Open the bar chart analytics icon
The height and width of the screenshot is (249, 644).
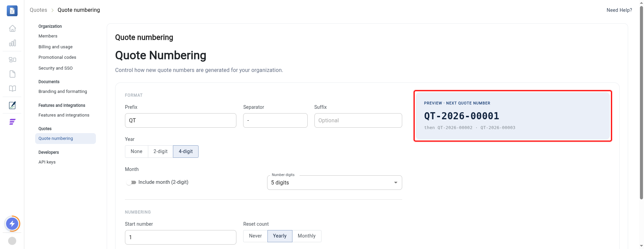pyautogui.click(x=12, y=43)
